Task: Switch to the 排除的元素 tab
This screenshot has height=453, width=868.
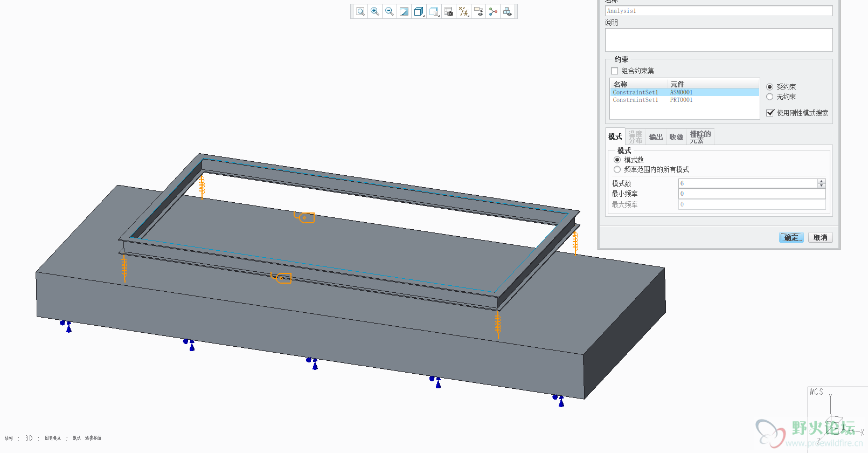Action: tap(700, 136)
